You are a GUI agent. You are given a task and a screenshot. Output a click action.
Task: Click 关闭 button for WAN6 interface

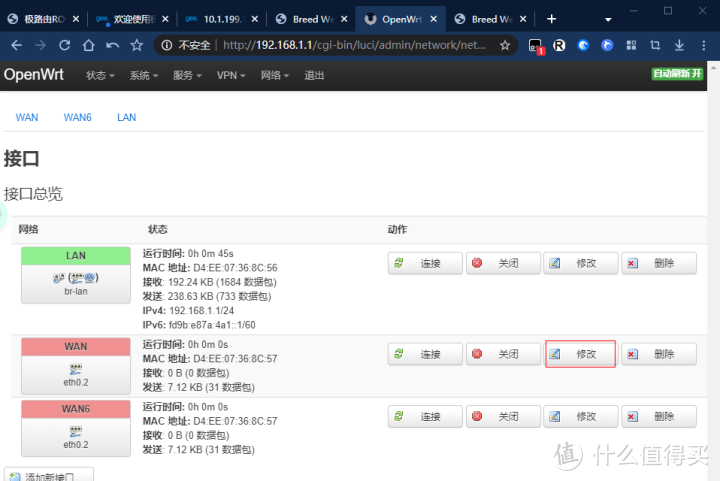pyautogui.click(x=503, y=416)
